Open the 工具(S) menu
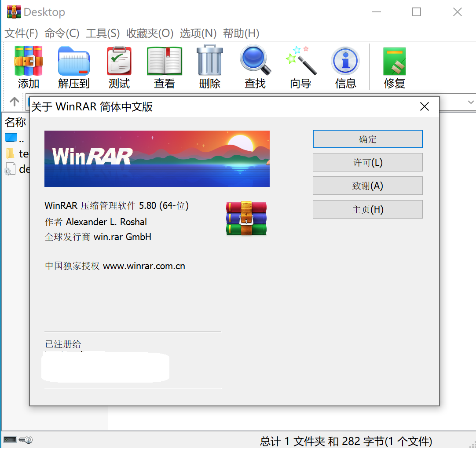476x449 pixels. [103, 33]
